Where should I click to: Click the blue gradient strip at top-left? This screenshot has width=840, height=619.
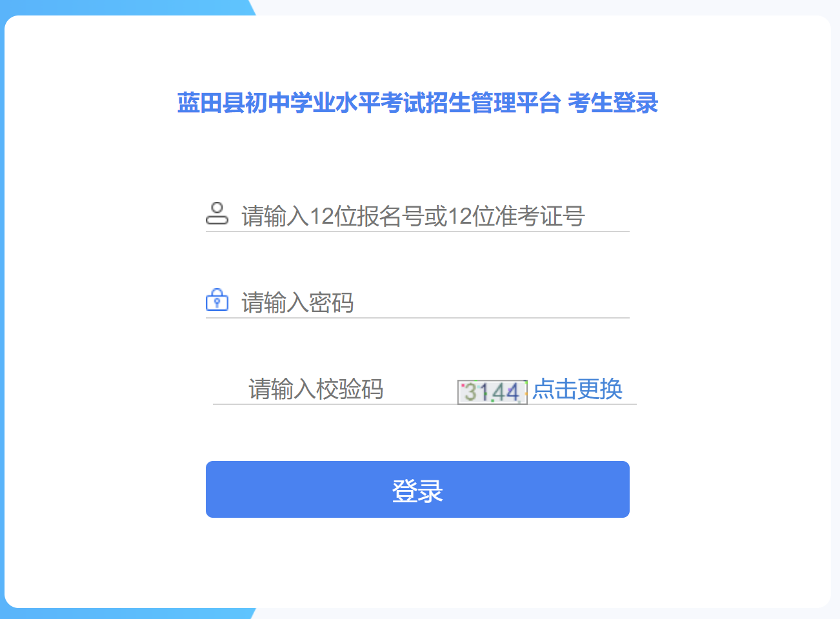129,7
